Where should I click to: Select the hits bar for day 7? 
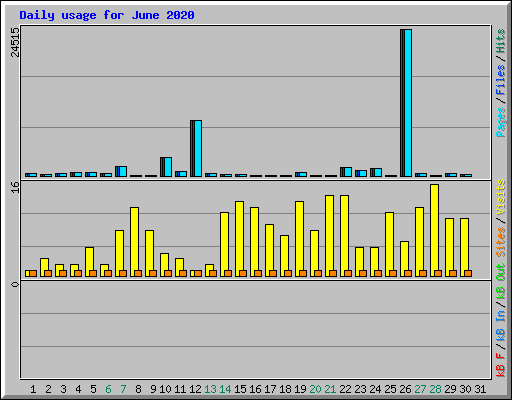point(121,171)
